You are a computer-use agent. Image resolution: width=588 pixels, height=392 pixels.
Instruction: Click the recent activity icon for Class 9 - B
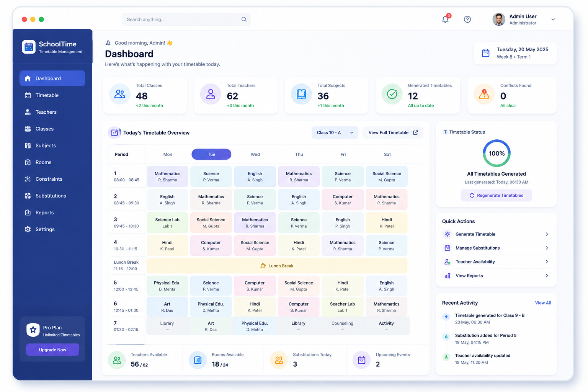click(x=446, y=317)
